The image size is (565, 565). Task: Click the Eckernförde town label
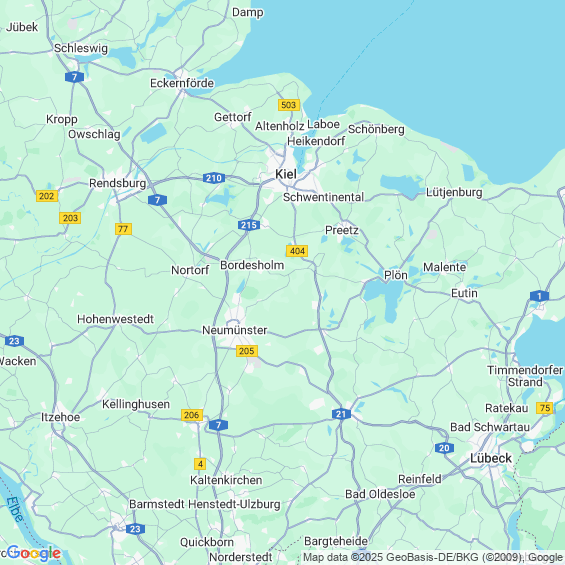pyautogui.click(x=182, y=83)
